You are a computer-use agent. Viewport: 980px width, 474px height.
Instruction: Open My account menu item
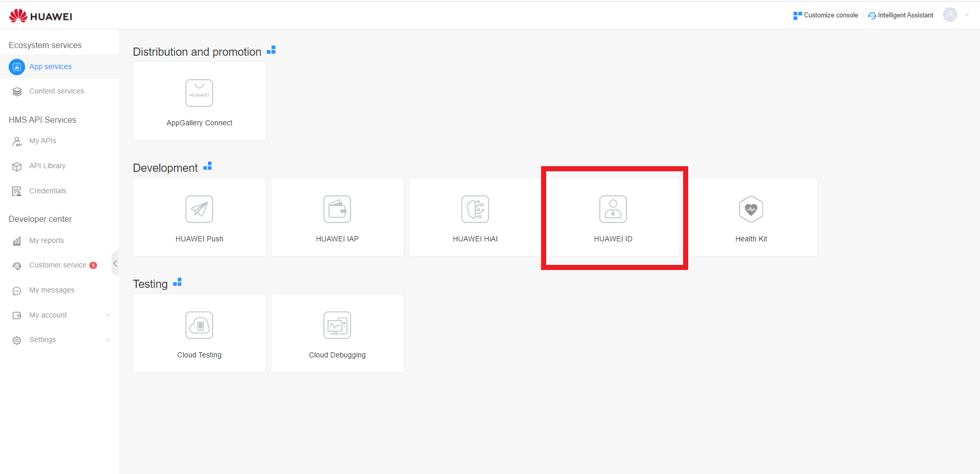[48, 315]
